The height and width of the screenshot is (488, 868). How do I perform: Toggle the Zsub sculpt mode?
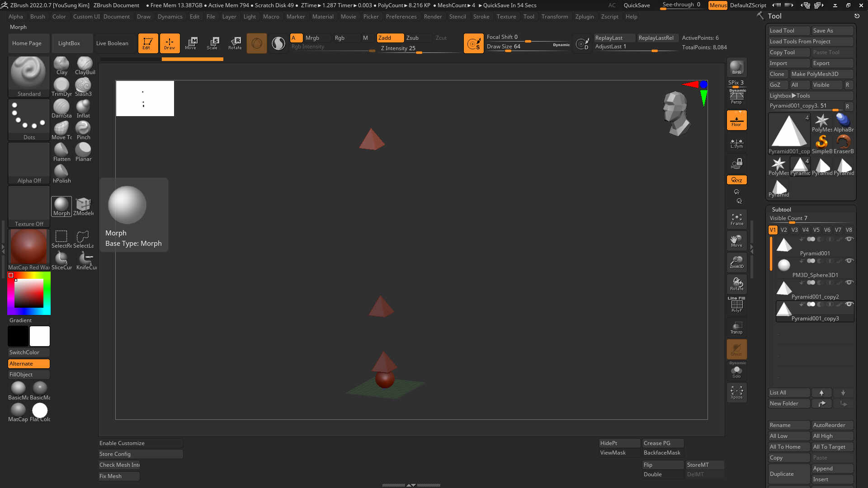pyautogui.click(x=412, y=38)
